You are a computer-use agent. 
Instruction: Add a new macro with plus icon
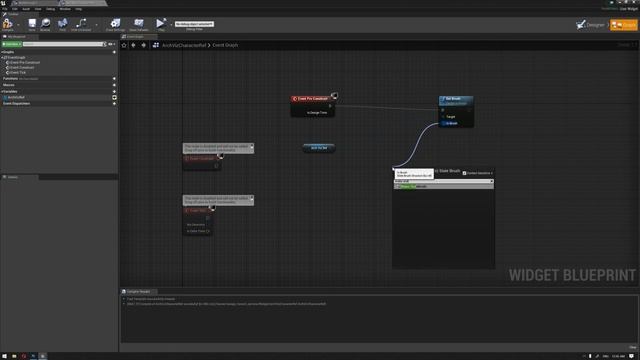click(x=114, y=85)
